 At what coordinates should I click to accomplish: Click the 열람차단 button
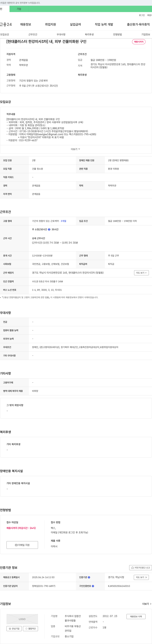(30, 628)
